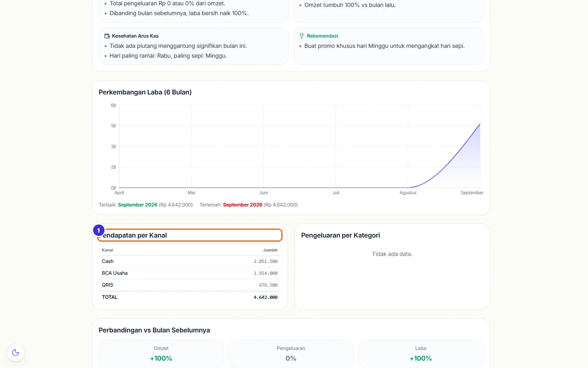
Task: Click the "Omzet tumbuh 100% vs bulan lalu" bullet
Action: point(350,5)
